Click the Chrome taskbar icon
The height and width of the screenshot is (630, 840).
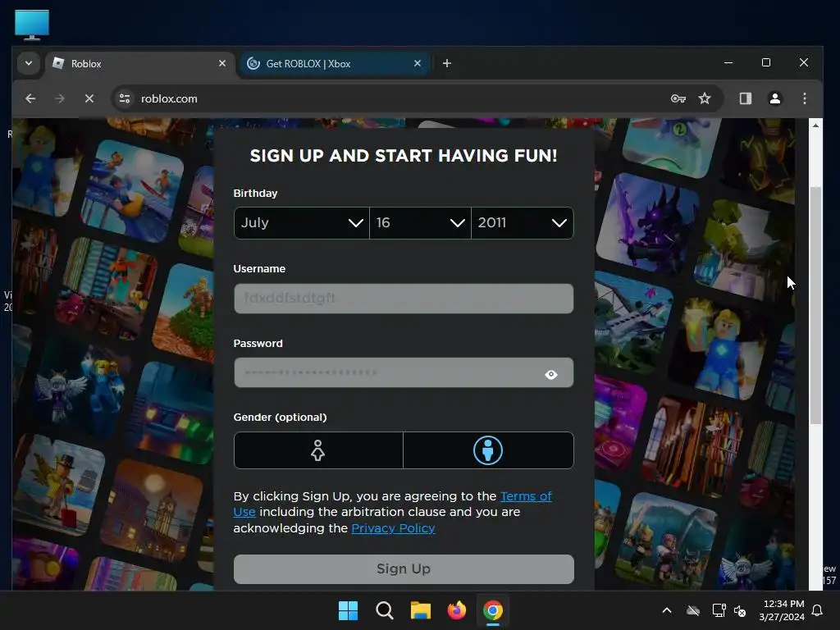pyautogui.click(x=493, y=610)
